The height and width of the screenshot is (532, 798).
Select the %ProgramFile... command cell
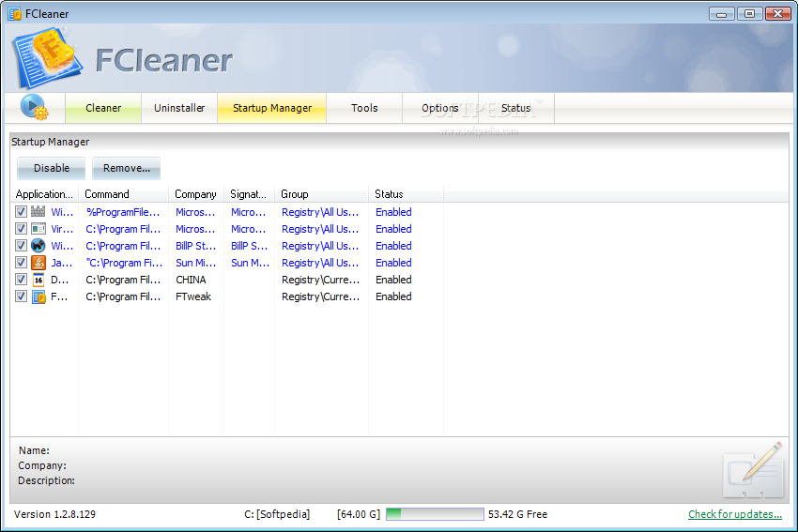[123, 212]
